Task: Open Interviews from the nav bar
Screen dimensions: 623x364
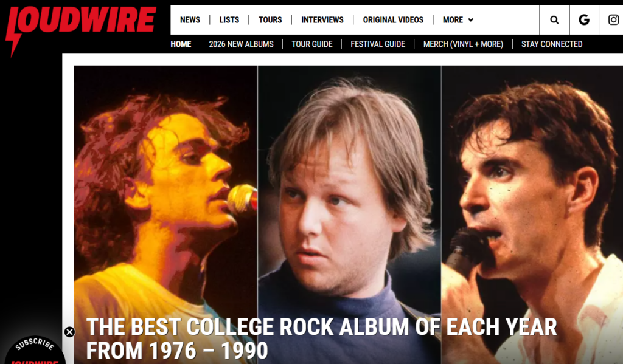Action: click(x=322, y=20)
